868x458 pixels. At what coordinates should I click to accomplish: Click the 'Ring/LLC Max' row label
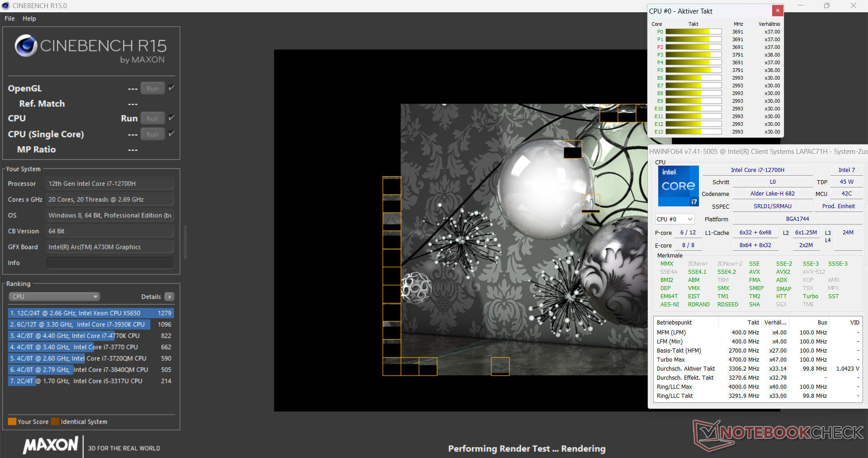point(674,387)
